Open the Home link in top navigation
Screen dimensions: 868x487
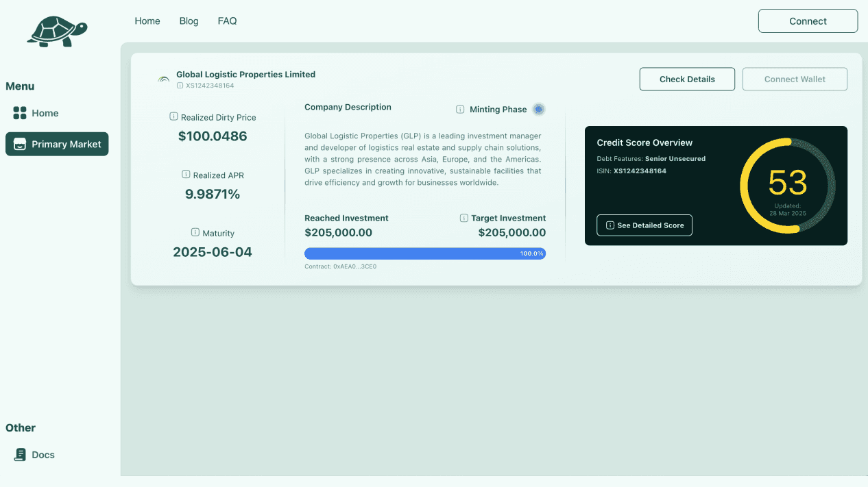tap(147, 21)
